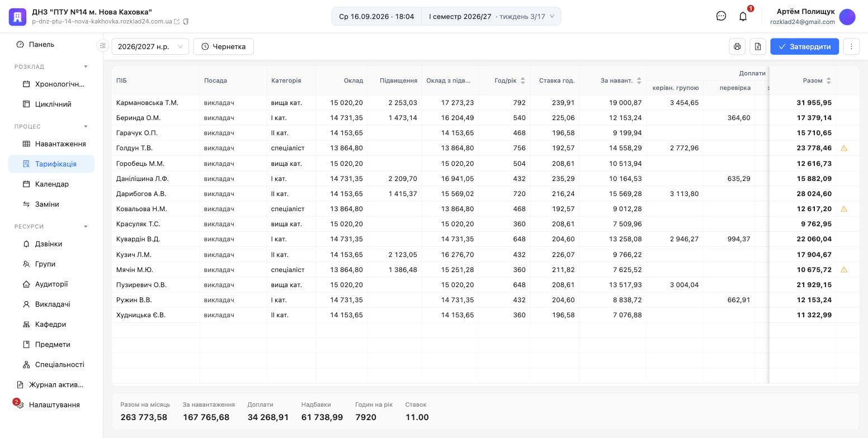
Task: Open Групи in sidebar
Action: point(51,264)
